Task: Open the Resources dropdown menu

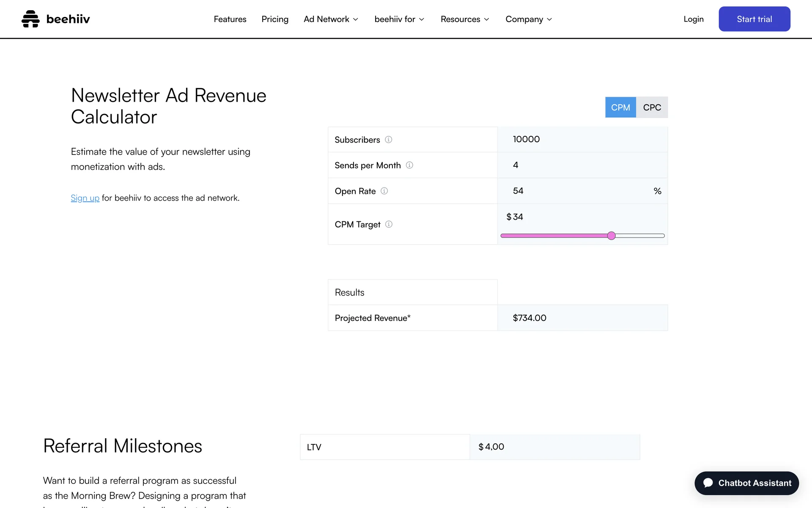Action: click(465, 19)
